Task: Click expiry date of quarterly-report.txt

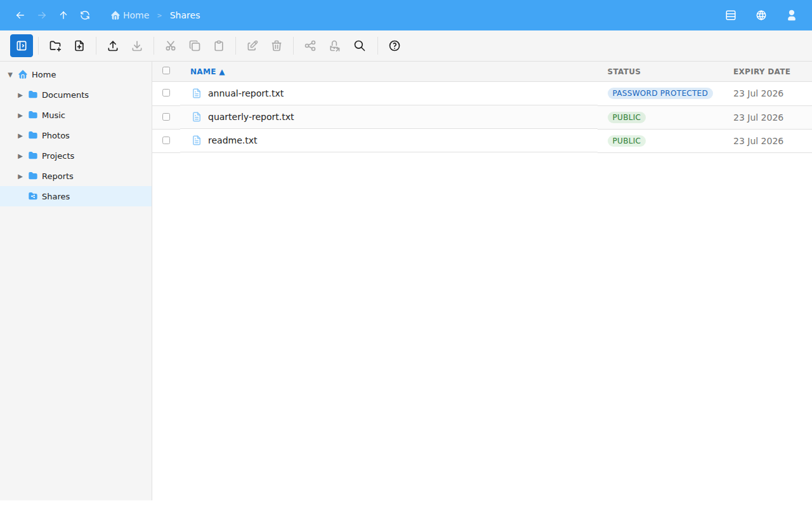Action: pyautogui.click(x=758, y=117)
